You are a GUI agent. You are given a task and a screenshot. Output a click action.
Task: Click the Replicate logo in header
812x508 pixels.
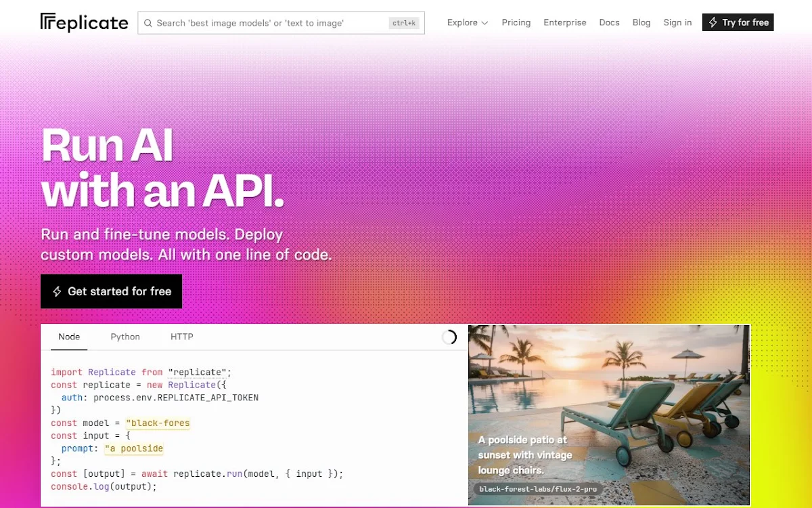tap(84, 22)
